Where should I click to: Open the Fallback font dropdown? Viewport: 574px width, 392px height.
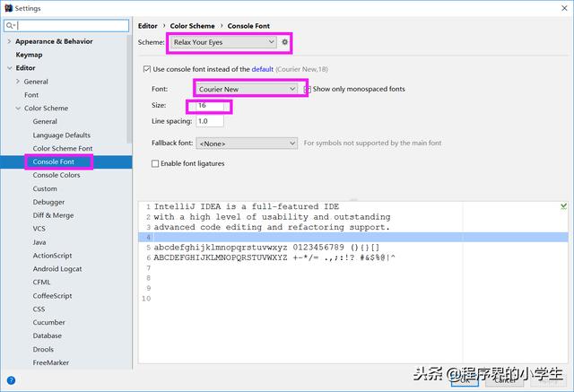(247, 144)
